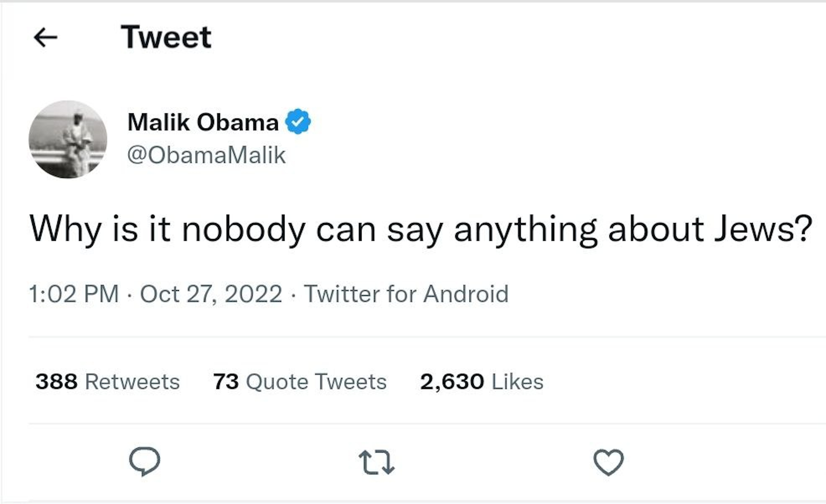Open the 73 Quote Tweets list
The image size is (826, 504).
tap(300, 382)
